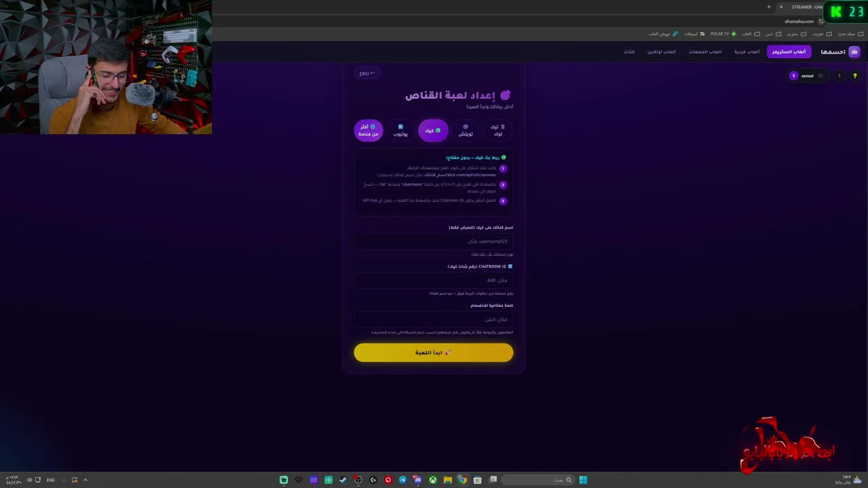Image resolution: width=868 pixels, height=488 pixels.
Task: Expand the تعريب bookmark folder
Action: pyautogui.click(x=822, y=34)
